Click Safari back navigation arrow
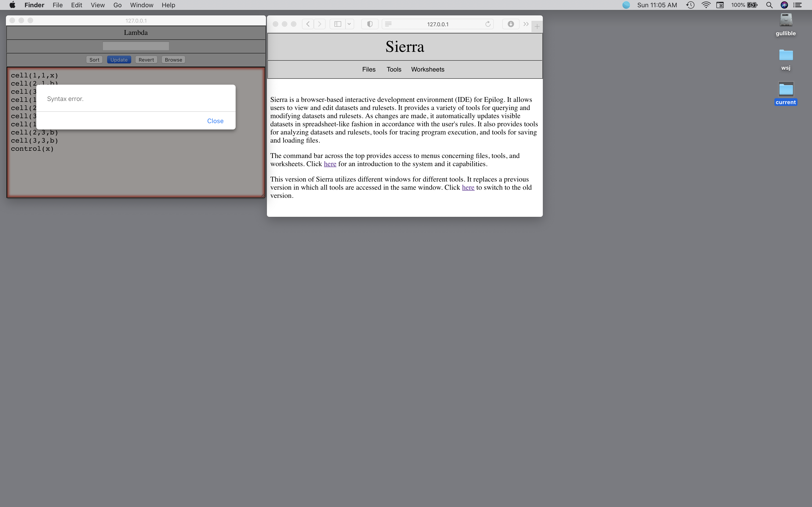This screenshot has height=507, width=812. coord(308,24)
